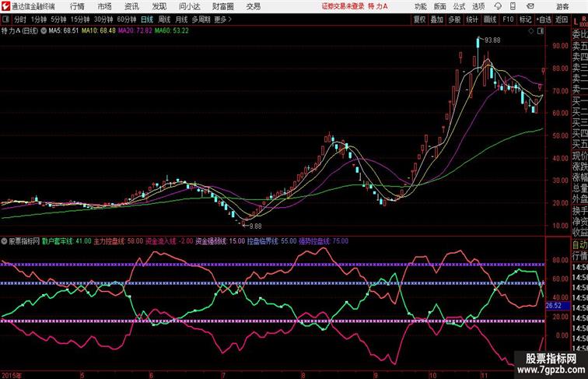Click the 证券交易未登录 status text
Viewport: 588px width, 379px height.
click(343, 6)
